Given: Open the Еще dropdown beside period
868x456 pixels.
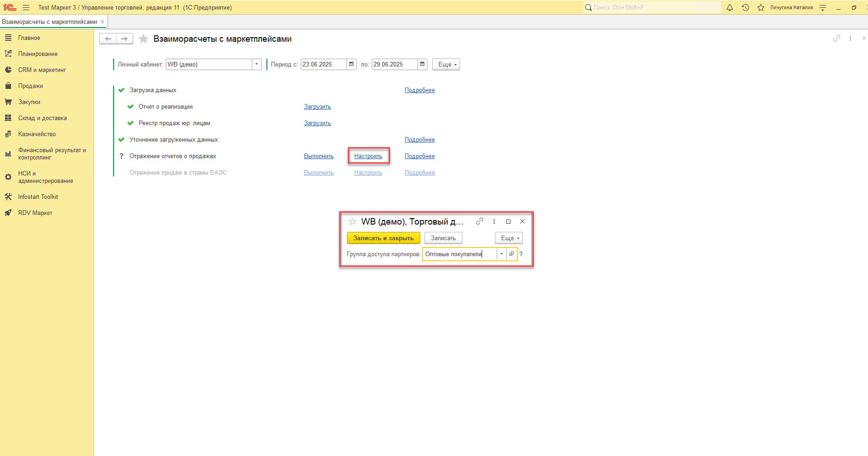Looking at the screenshot, I should click(x=446, y=65).
